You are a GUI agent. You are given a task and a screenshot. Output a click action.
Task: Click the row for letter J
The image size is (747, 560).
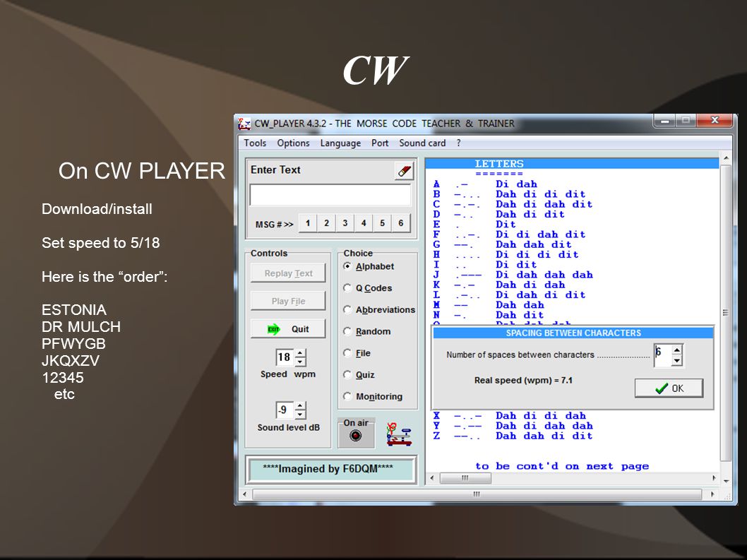pyautogui.click(x=513, y=275)
